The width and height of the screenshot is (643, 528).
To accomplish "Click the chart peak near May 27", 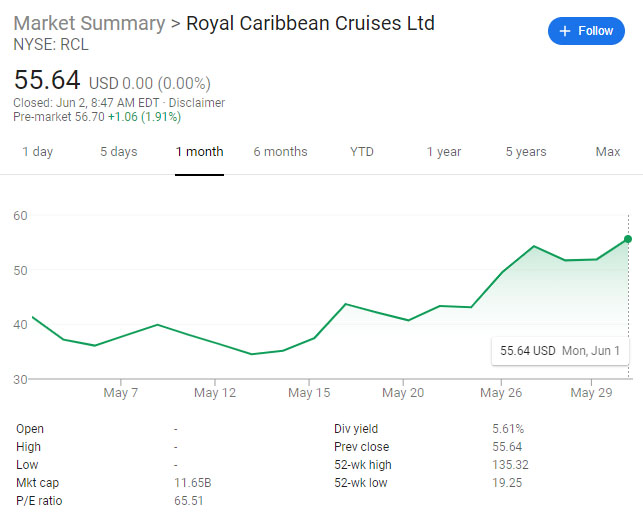I will (534, 246).
